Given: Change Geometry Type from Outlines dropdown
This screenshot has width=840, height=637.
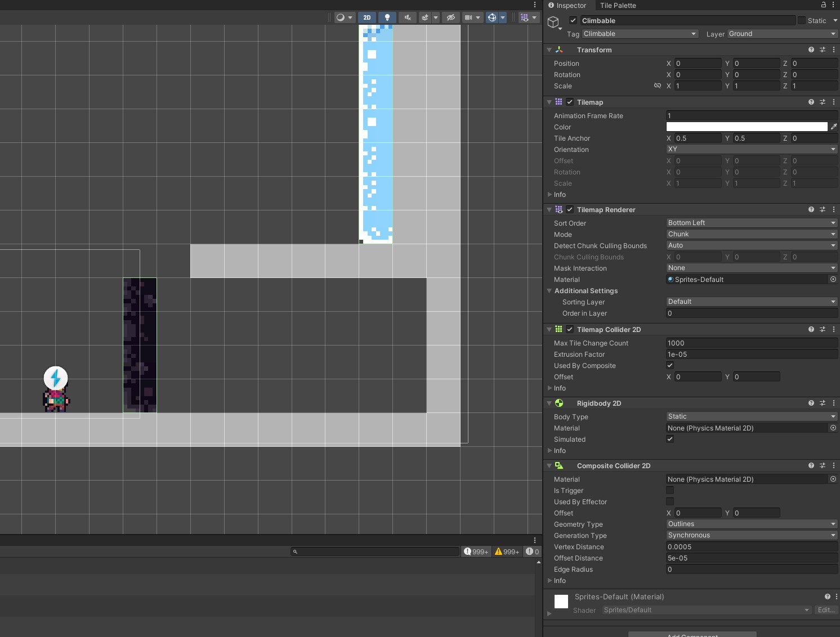Looking at the screenshot, I should [751, 524].
